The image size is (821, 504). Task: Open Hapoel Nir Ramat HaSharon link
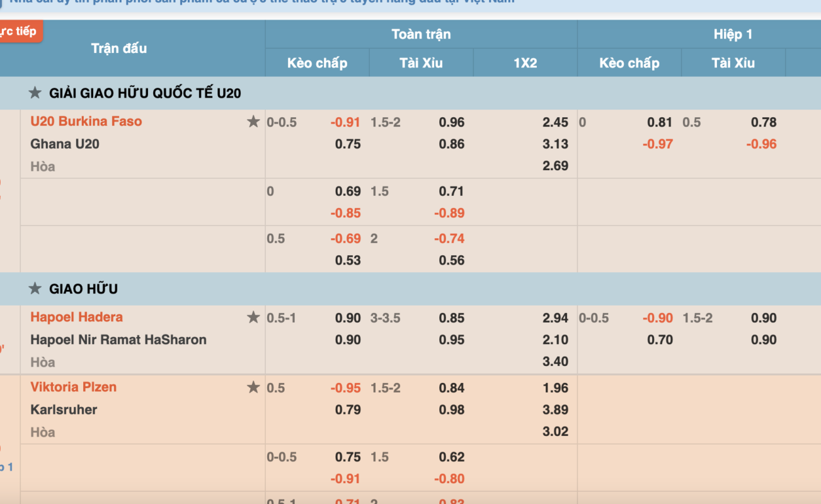(118, 340)
